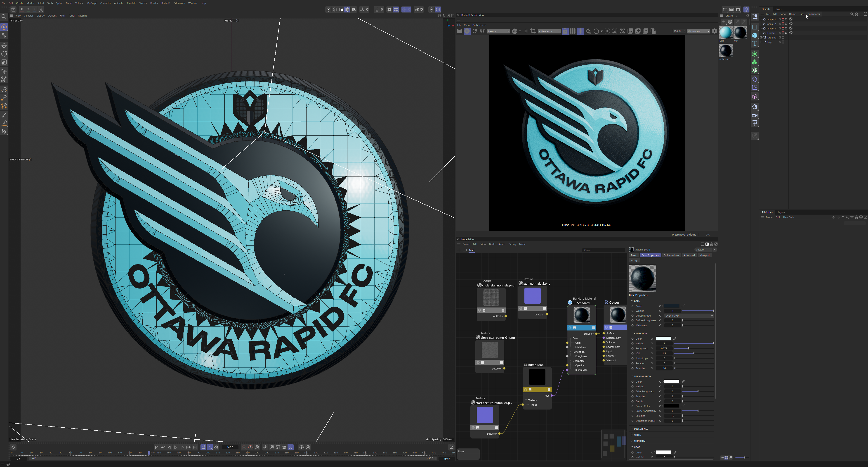Viewport: 868px width, 467px height.
Task: Open the Beauty AOV dropdown
Action: coord(498,31)
